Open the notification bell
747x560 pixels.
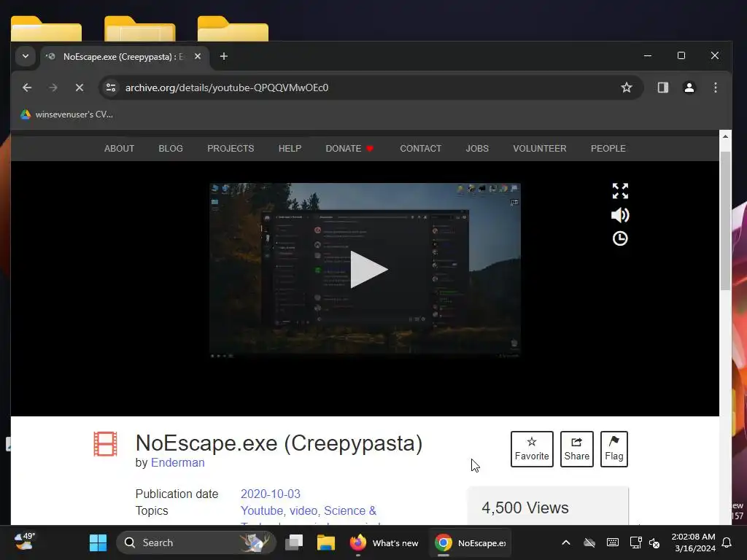coord(727,542)
